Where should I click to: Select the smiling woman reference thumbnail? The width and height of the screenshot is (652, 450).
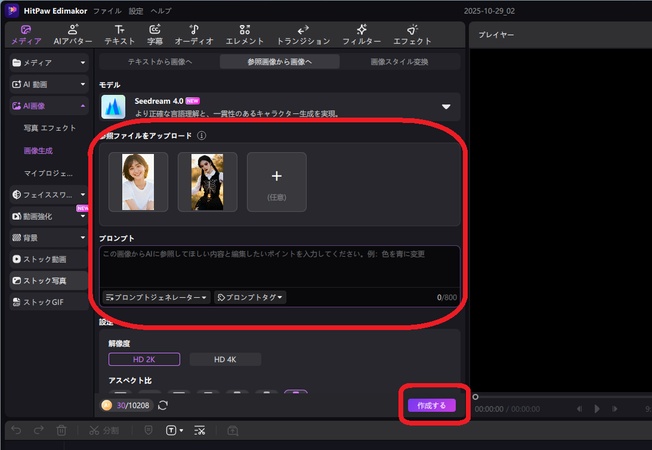tap(138, 182)
